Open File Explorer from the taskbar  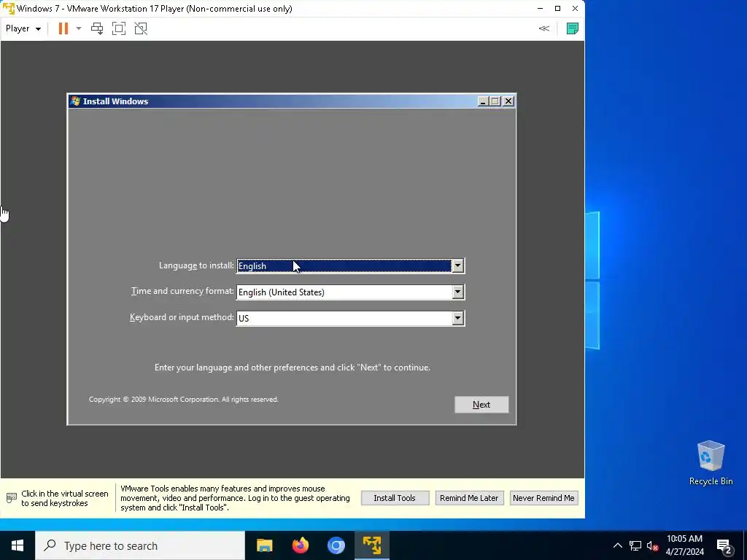[x=264, y=545]
